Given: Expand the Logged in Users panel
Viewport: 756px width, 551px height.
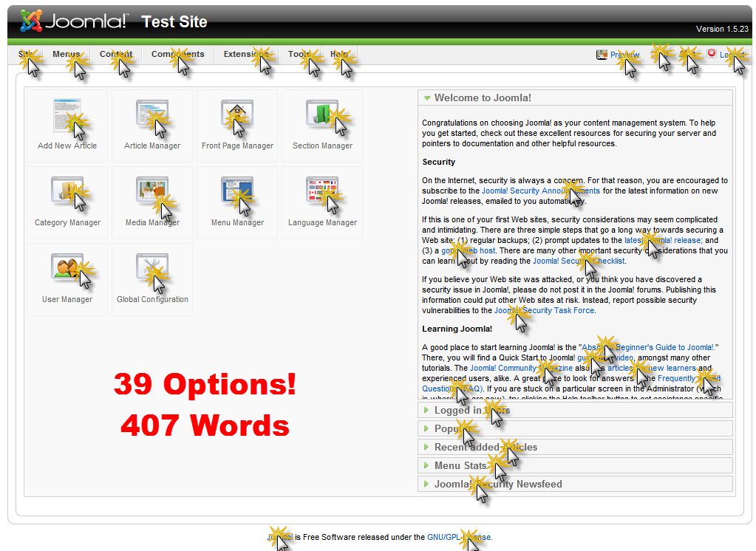Looking at the screenshot, I should pos(575,410).
